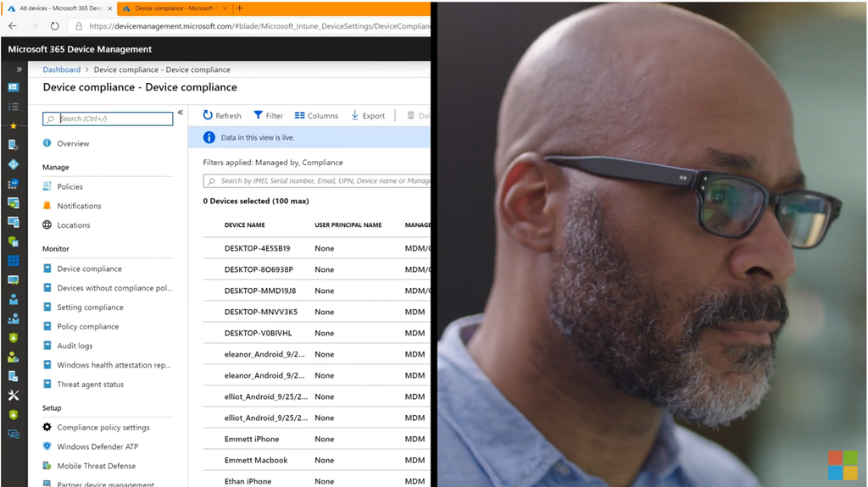The image size is (868, 487).
Task: Open Policies under Manage
Action: 70,186
